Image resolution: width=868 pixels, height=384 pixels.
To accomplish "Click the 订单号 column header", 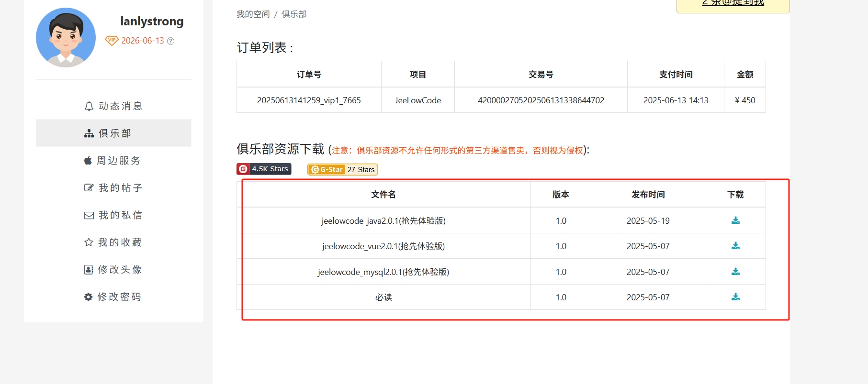I will [x=309, y=75].
